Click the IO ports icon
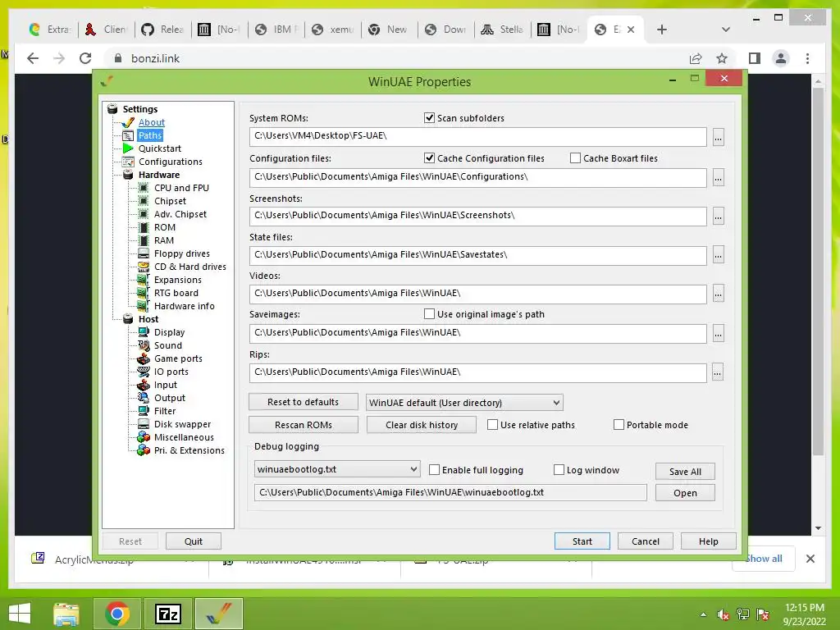This screenshot has height=630, width=840. pyautogui.click(x=144, y=372)
